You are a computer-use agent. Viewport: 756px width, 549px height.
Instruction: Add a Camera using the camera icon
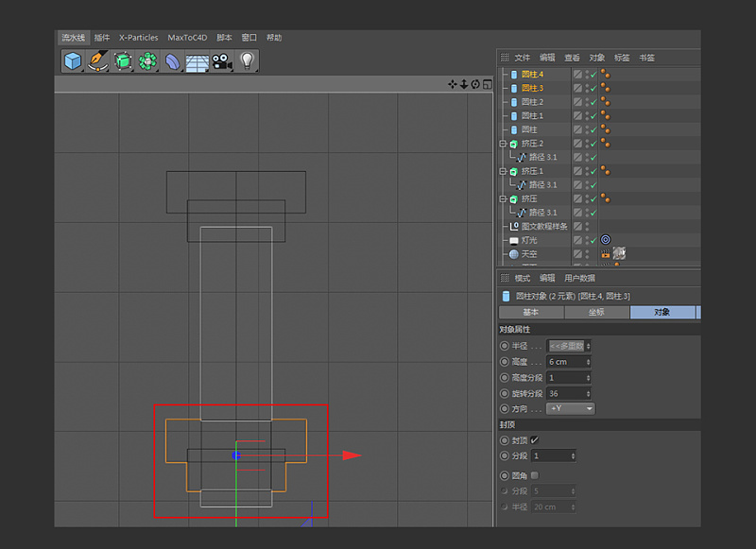pyautogui.click(x=222, y=61)
